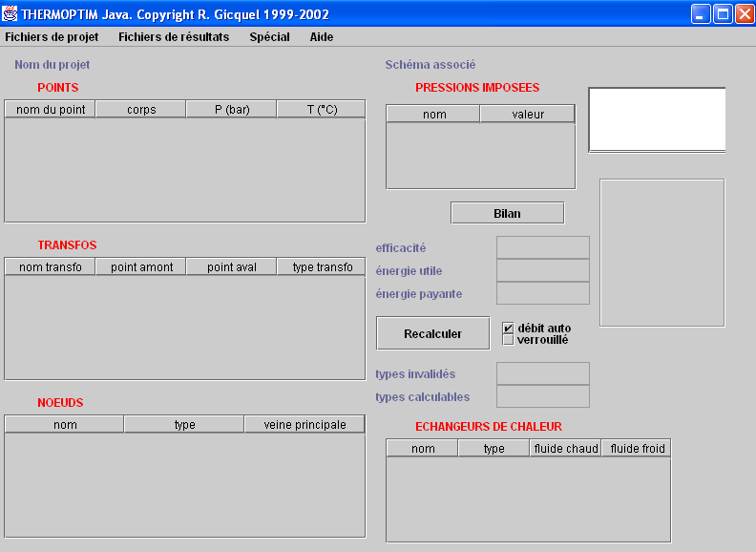Select the 'T (°C)' column header
The height and width of the screenshot is (552, 756).
[x=321, y=110]
